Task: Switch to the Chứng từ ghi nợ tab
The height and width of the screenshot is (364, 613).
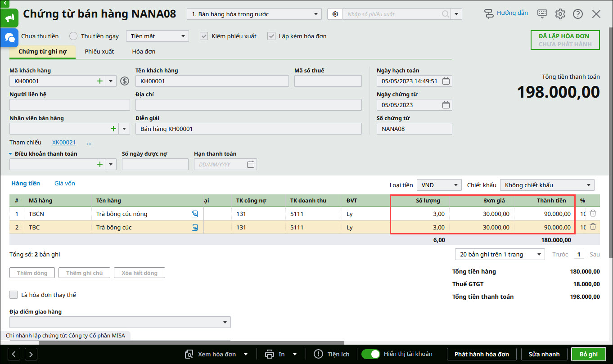Action: point(43,52)
